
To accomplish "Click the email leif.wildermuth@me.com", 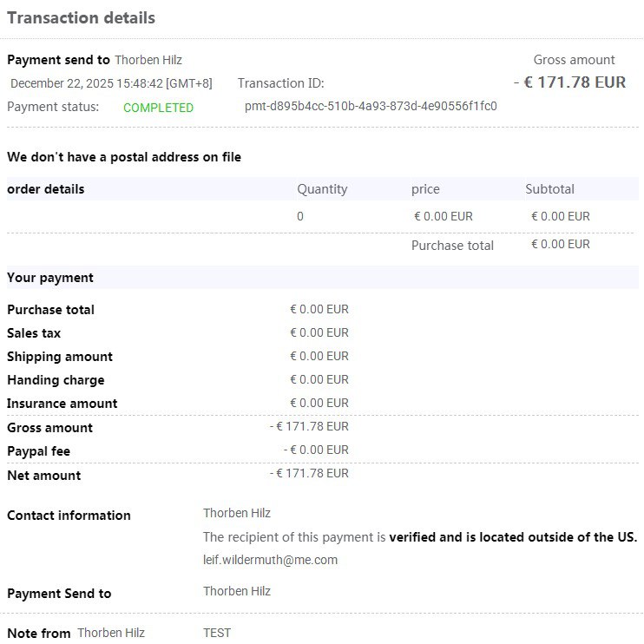I will [270, 560].
